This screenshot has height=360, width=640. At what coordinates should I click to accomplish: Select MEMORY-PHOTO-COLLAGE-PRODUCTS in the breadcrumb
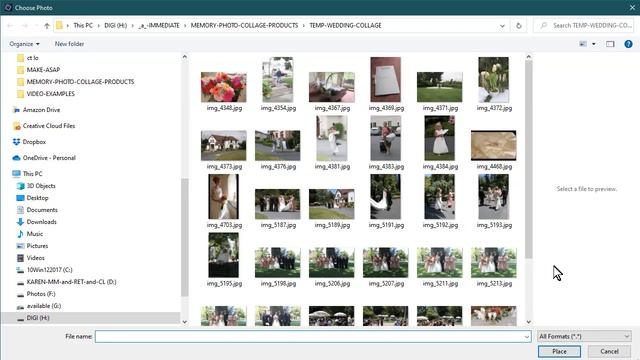[x=244, y=25]
